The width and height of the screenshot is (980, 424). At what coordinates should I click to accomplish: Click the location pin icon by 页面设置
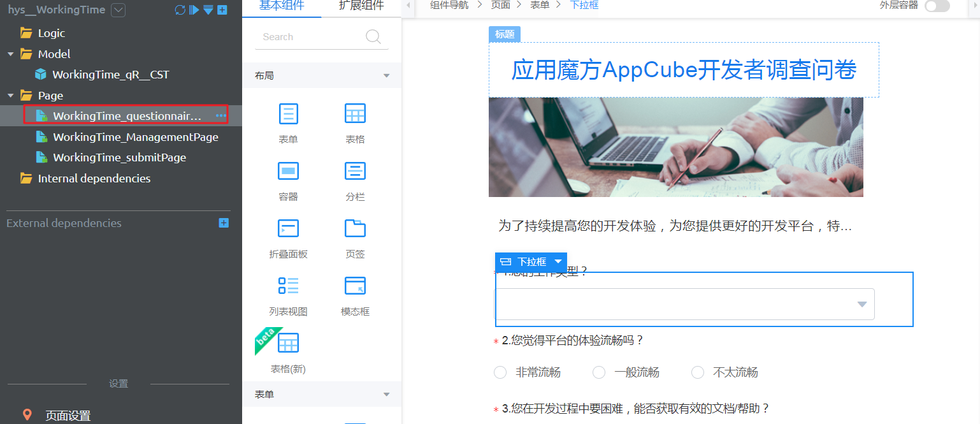click(27, 415)
